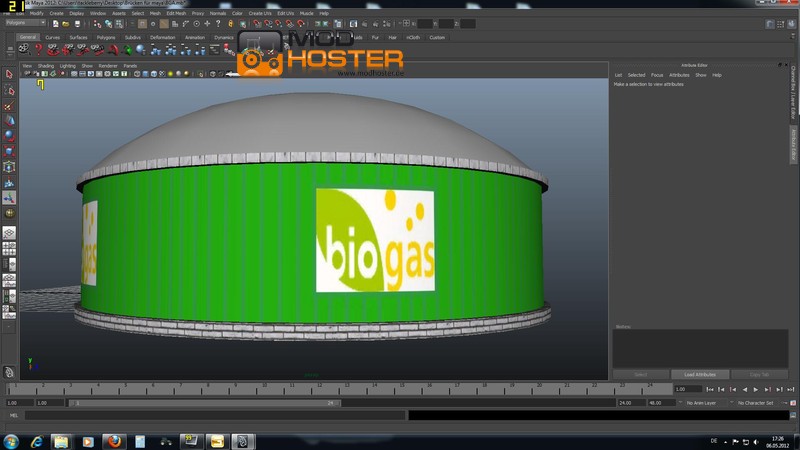
Task: Select the Scale tool cube icon
Action: tap(9, 152)
